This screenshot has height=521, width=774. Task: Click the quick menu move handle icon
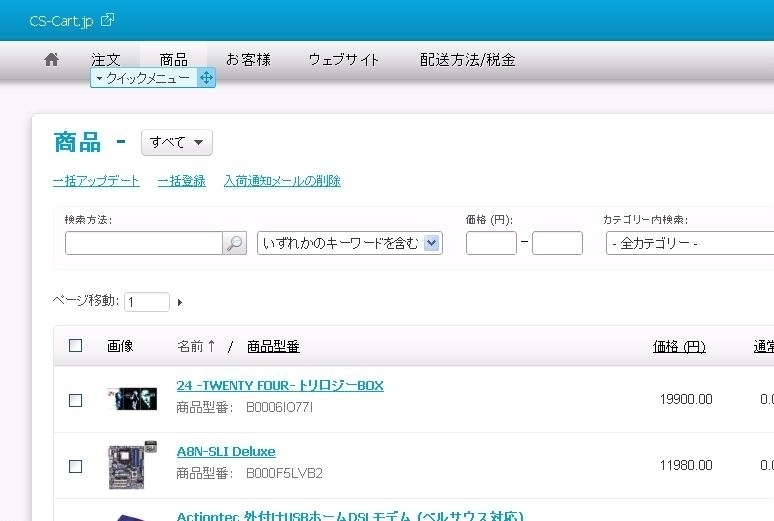[x=206, y=78]
